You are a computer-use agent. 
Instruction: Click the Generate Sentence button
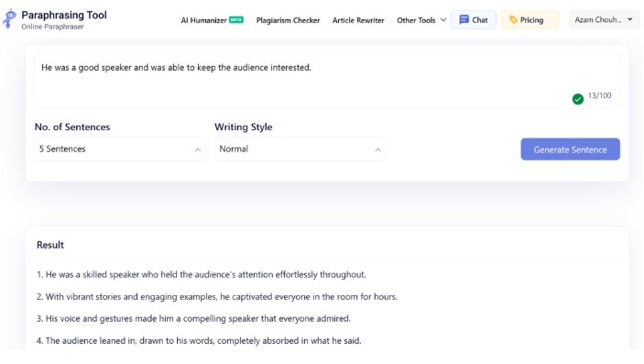coord(570,149)
